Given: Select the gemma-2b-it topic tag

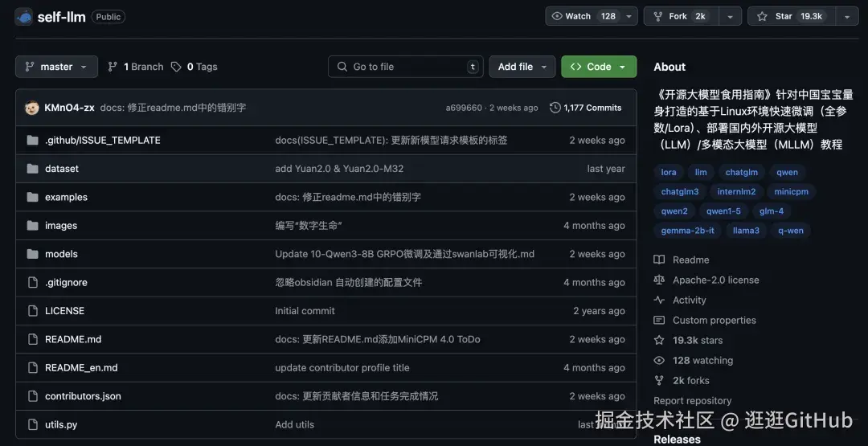Looking at the screenshot, I should 687,231.
